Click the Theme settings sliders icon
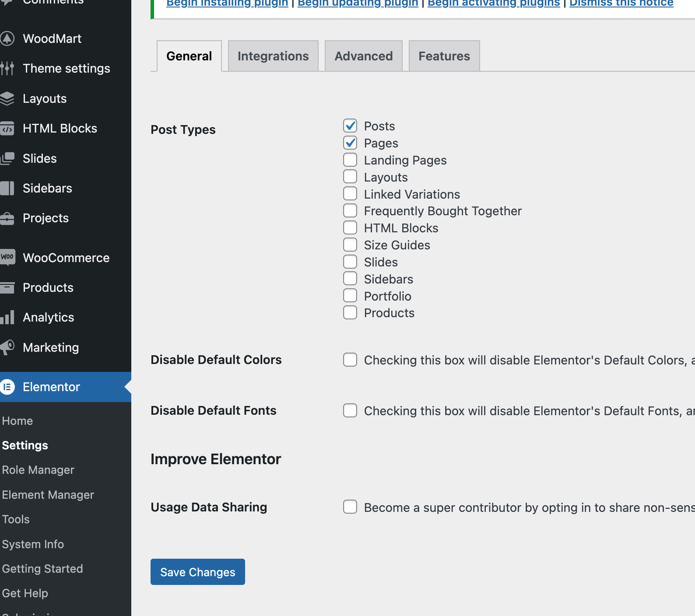 pyautogui.click(x=7, y=68)
